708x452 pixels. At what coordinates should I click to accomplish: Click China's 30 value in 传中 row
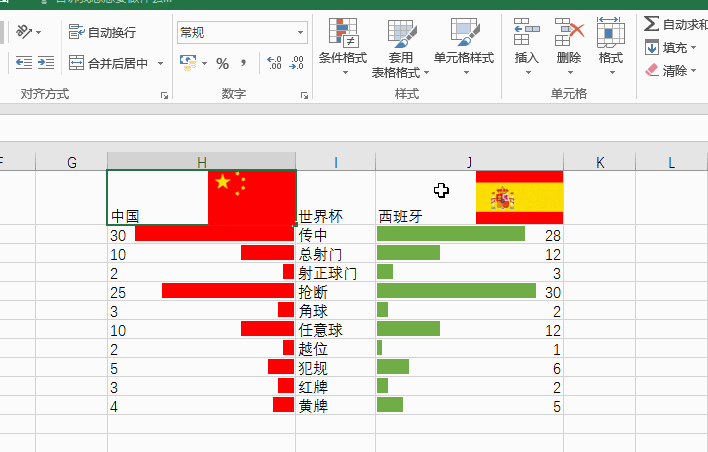pos(118,235)
